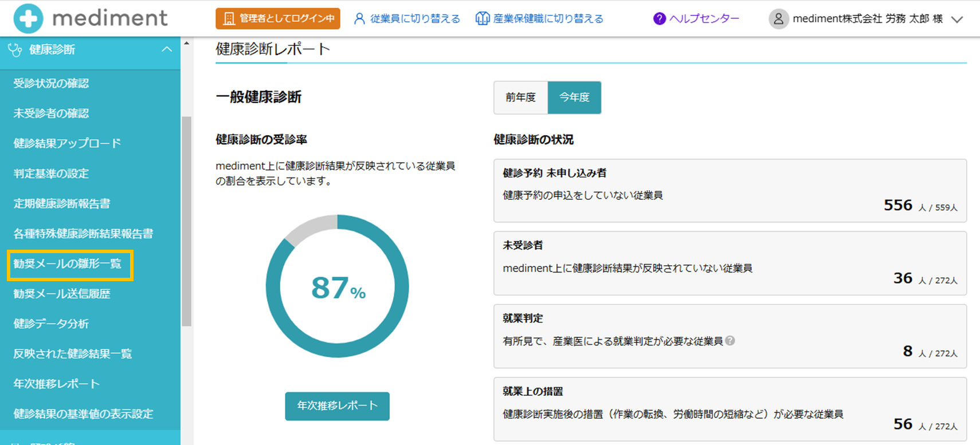Image resolution: width=980 pixels, height=445 pixels.
Task: Click the 未受診者 status card
Action: (x=730, y=263)
